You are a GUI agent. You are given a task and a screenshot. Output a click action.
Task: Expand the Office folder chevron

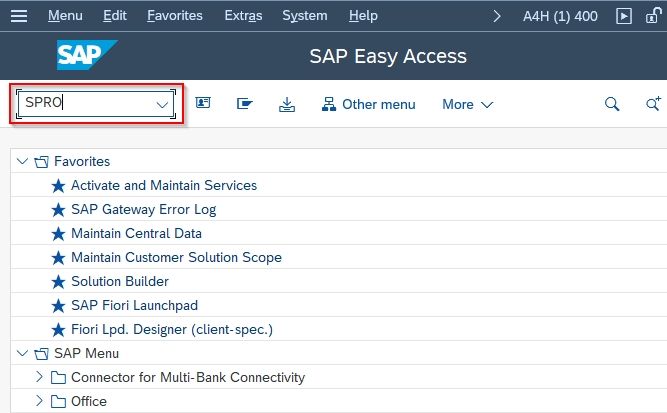click(39, 401)
